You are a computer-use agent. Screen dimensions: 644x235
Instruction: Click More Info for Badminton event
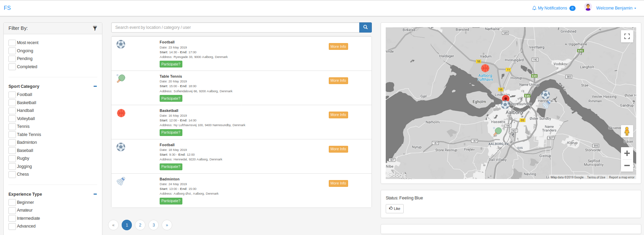[x=338, y=183]
